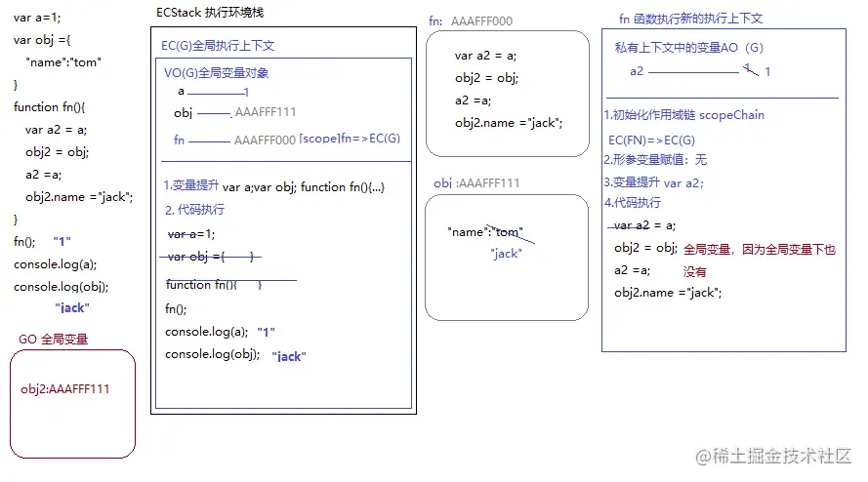868x482 pixels.
Task: Click red '全局变量，因为全局变量下也' note
Action: click(760, 250)
